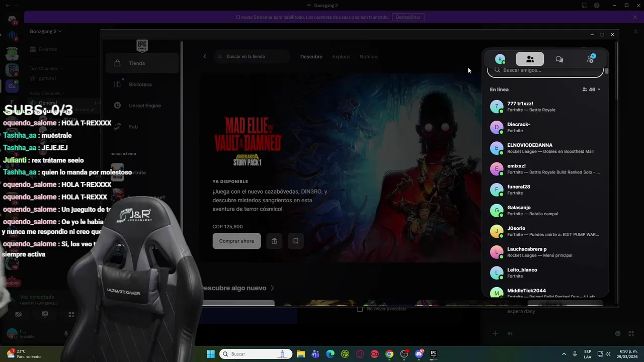Screen dimensions: 644x362
Task: Open the G2 server icon in Discord
Action: pyautogui.click(x=12, y=86)
